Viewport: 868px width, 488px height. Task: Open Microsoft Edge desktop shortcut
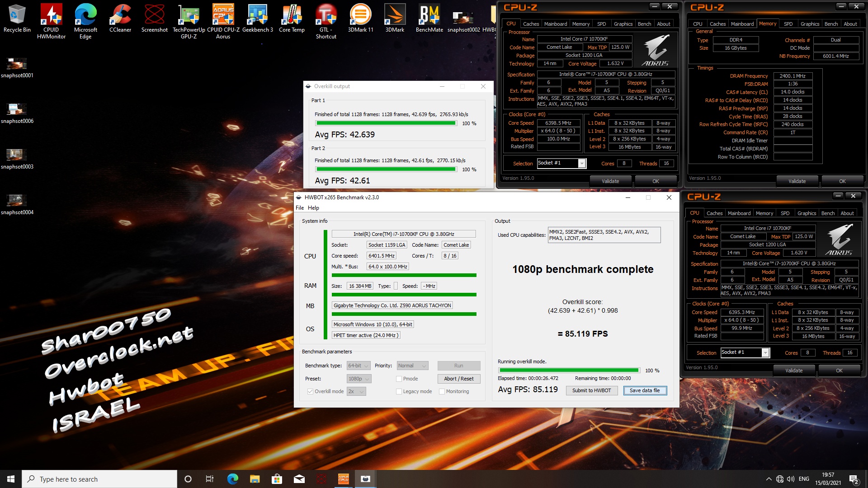click(85, 22)
